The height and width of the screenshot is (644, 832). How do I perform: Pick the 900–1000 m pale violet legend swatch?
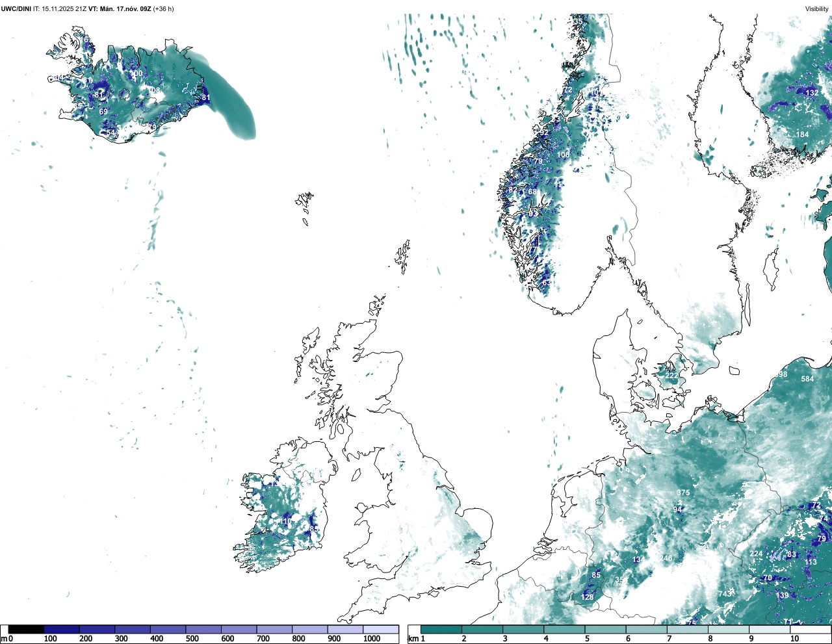click(x=345, y=629)
